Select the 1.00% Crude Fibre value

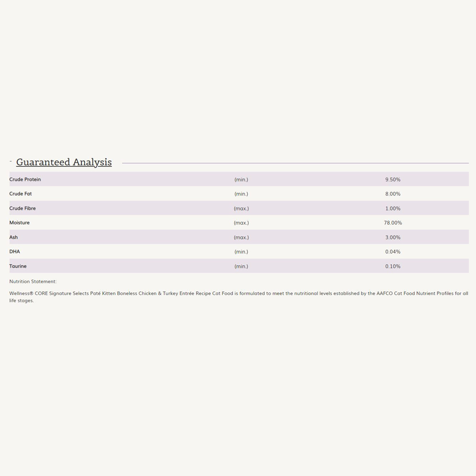coord(393,208)
